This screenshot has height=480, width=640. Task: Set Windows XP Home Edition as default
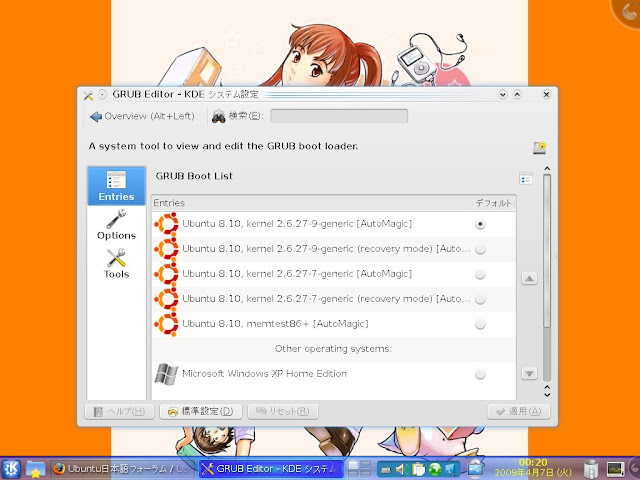click(480, 374)
